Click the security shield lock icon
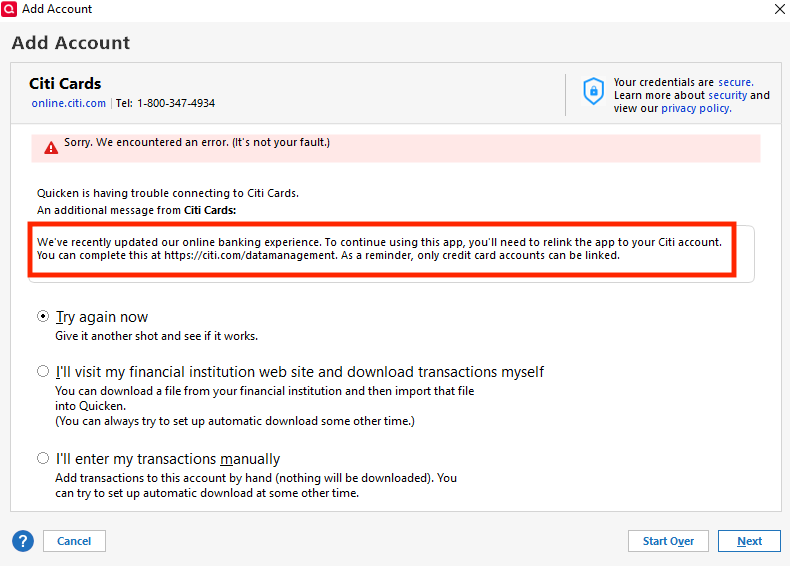 click(x=594, y=91)
